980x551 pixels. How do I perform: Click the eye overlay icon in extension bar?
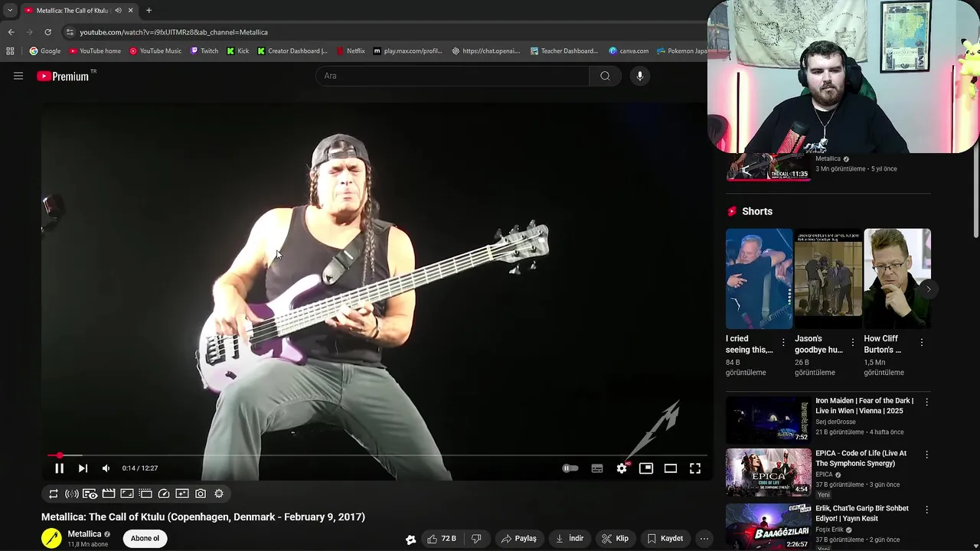click(90, 494)
